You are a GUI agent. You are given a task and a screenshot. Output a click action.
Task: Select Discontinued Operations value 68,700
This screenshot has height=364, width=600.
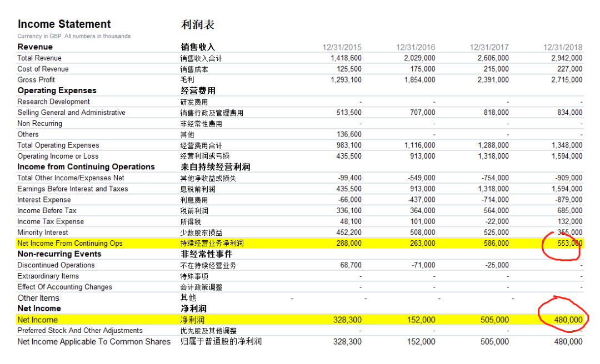click(351, 265)
